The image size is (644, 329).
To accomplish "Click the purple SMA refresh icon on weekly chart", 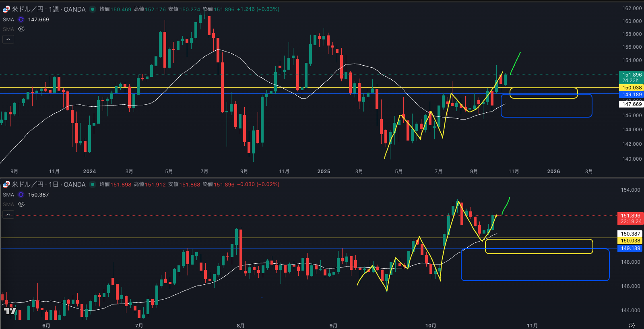I will 21,19.
